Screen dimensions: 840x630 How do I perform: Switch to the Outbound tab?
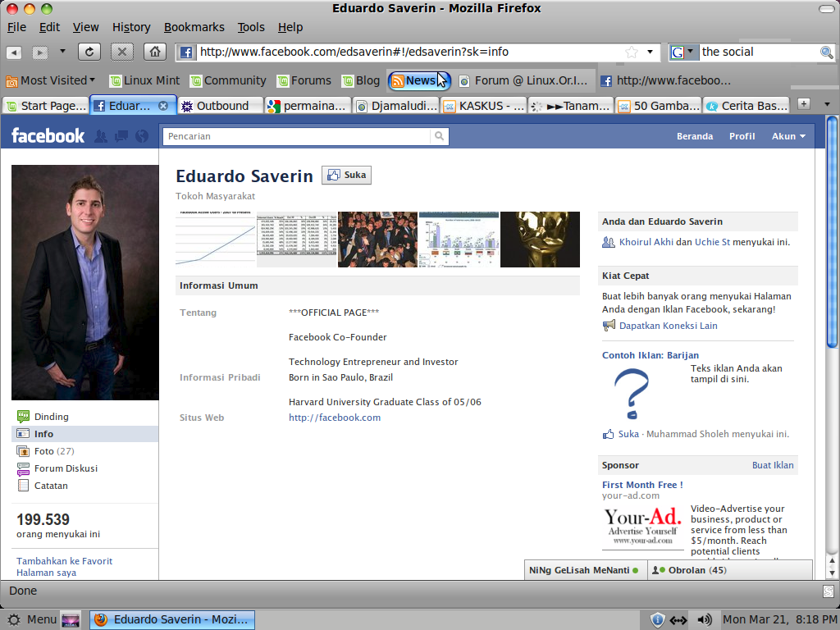(220, 106)
